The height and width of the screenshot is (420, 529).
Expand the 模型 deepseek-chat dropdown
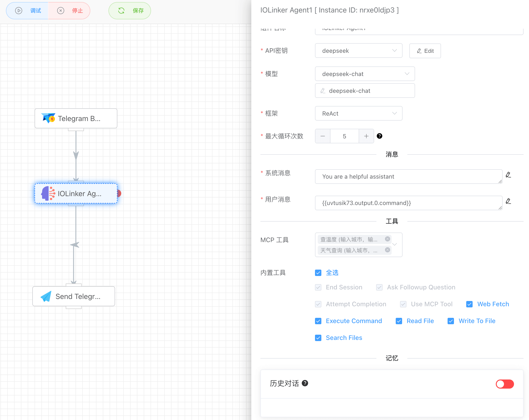click(x=365, y=74)
